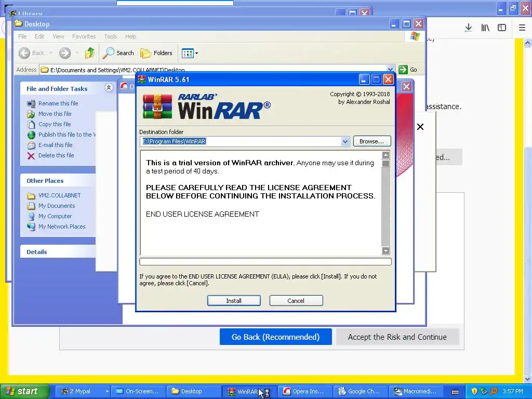Collapse File and Folder Tasks panel
532x399 pixels.
coord(109,88)
